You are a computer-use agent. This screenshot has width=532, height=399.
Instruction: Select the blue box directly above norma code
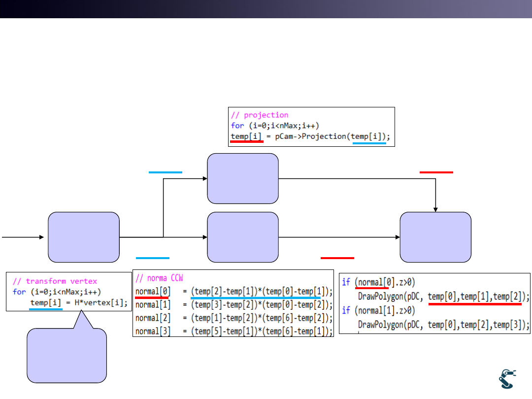click(243, 237)
